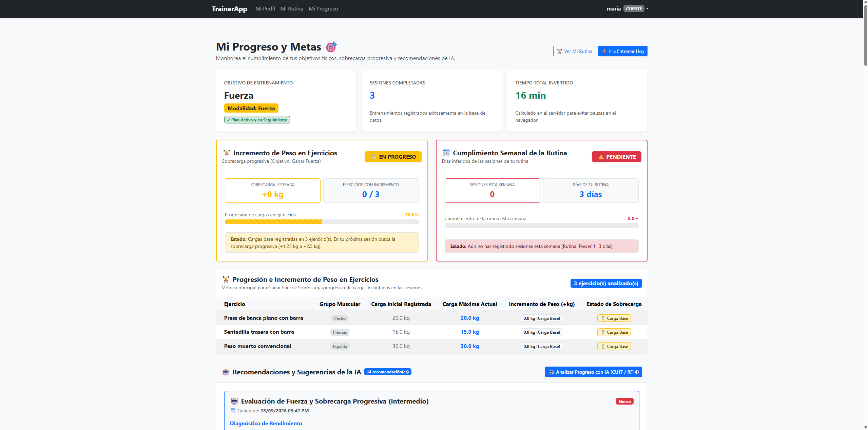The width and height of the screenshot is (868, 430).
Task: Click the 14 recomendación(es) badge
Action: pyautogui.click(x=387, y=372)
